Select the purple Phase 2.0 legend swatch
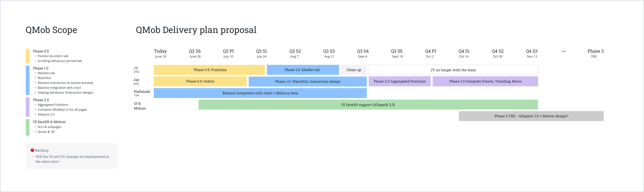 [28, 107]
